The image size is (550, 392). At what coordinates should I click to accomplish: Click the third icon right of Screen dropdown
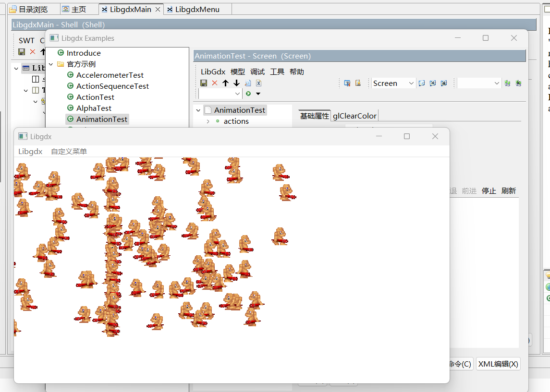[x=444, y=83]
